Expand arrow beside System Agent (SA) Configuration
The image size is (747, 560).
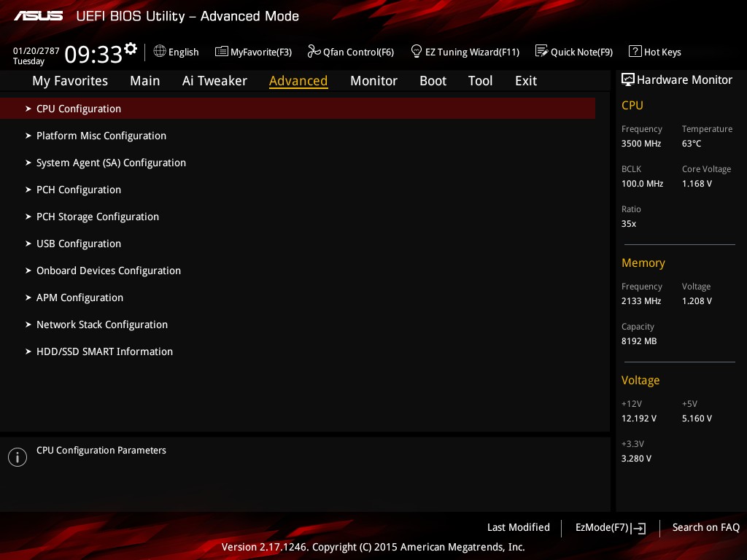tap(28, 163)
